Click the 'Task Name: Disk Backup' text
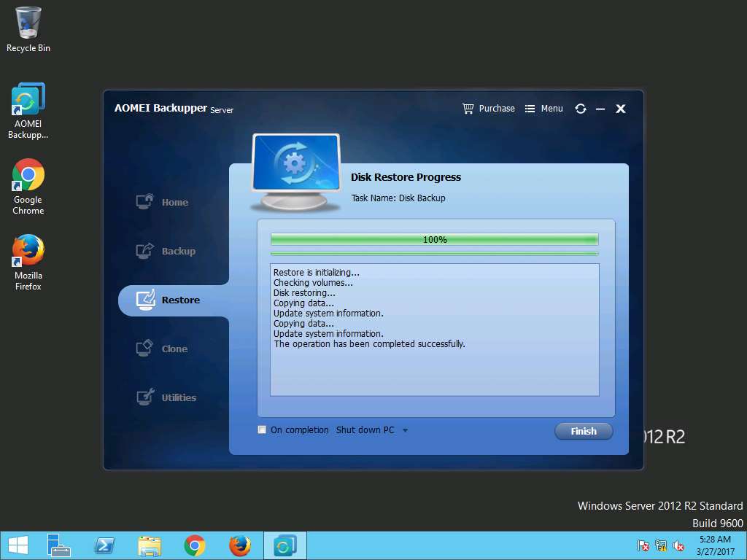 [x=398, y=198]
